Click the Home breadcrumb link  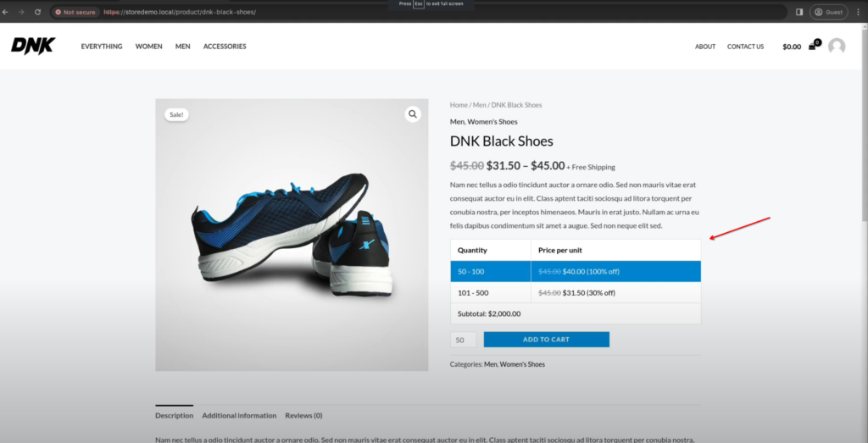pos(459,105)
